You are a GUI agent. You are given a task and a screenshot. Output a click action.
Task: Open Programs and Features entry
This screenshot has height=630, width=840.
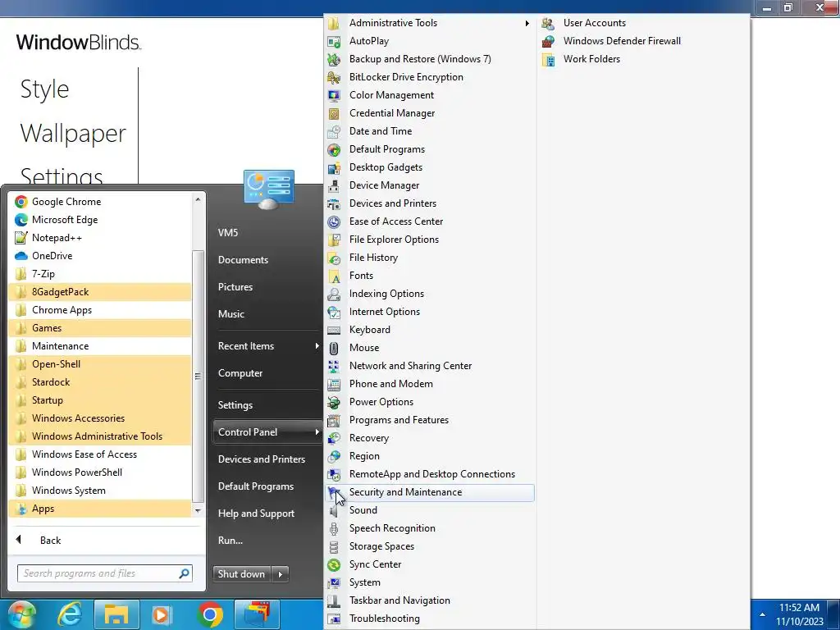430,420
